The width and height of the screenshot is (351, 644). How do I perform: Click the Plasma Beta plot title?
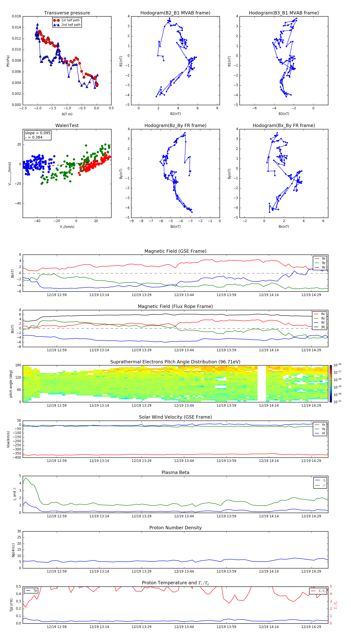coord(175,473)
